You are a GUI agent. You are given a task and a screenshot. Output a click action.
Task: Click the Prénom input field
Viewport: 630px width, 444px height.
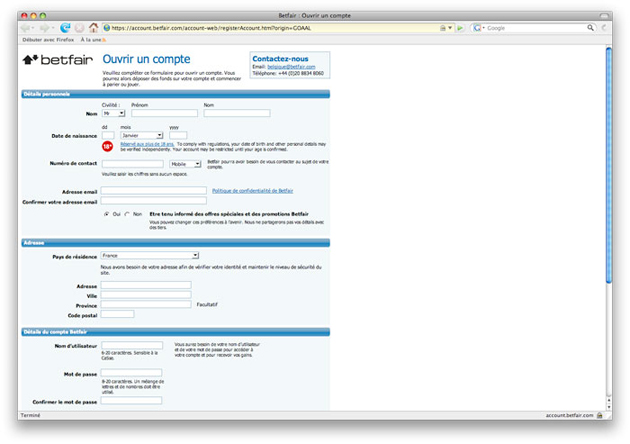[164, 113]
